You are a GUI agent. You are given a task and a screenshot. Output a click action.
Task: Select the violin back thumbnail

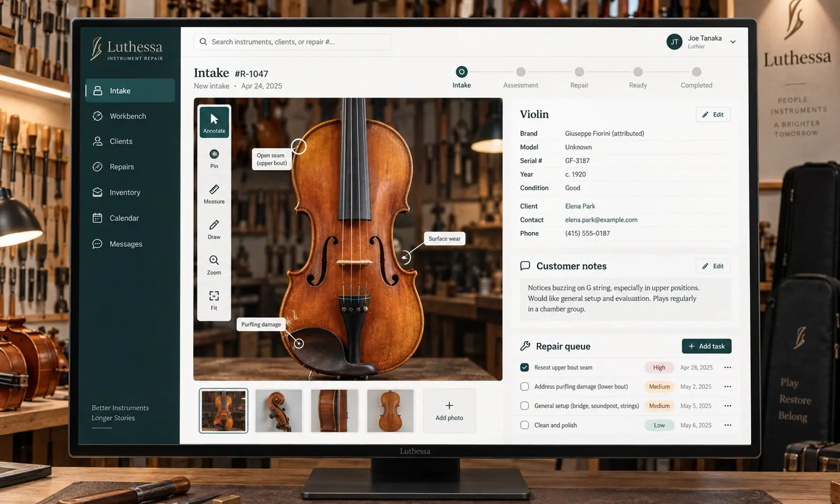(x=390, y=411)
